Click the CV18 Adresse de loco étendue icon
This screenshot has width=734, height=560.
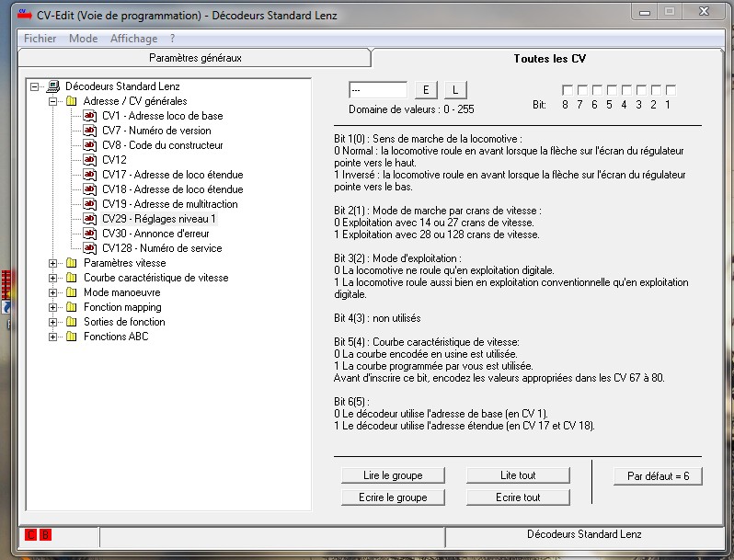tap(89, 189)
